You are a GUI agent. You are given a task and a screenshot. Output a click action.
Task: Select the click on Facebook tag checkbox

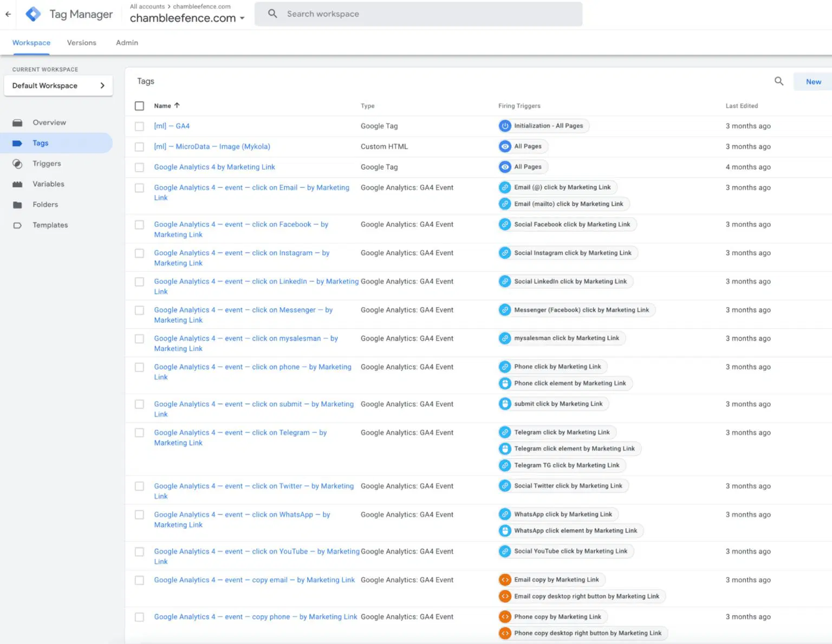click(139, 225)
